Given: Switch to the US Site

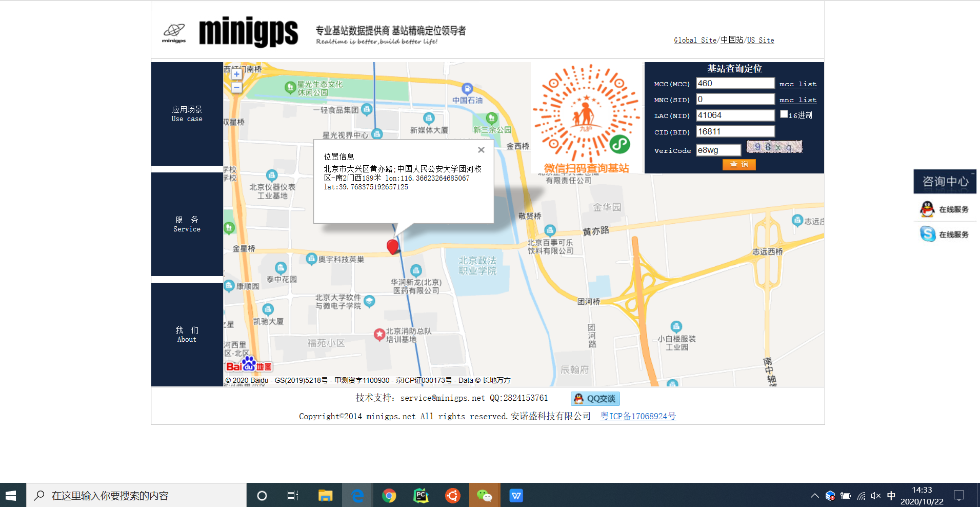Looking at the screenshot, I should pyautogui.click(x=761, y=40).
